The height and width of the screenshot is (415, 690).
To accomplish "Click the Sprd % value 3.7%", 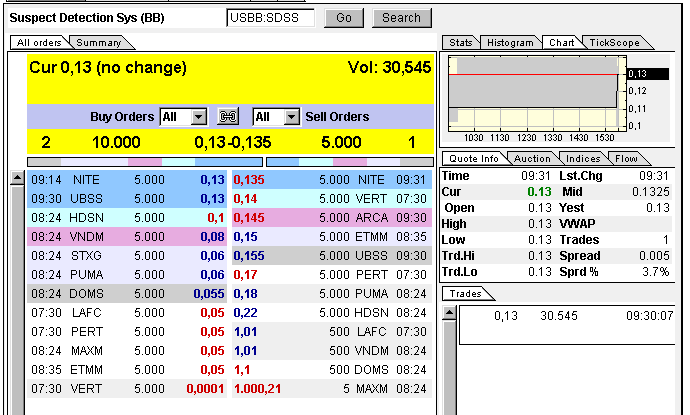I will point(656,272).
